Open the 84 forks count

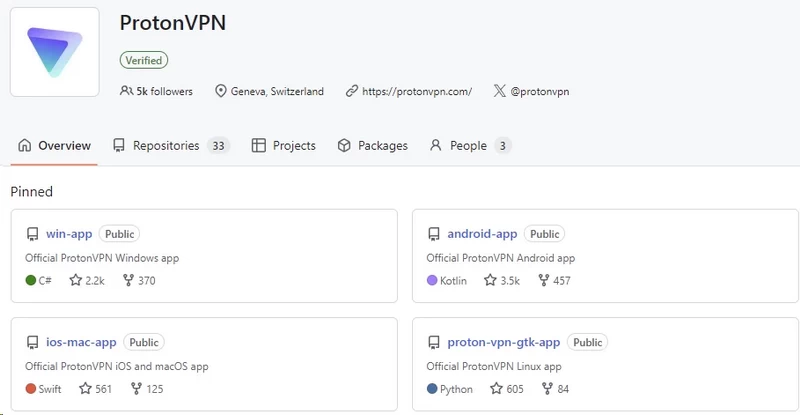point(563,389)
